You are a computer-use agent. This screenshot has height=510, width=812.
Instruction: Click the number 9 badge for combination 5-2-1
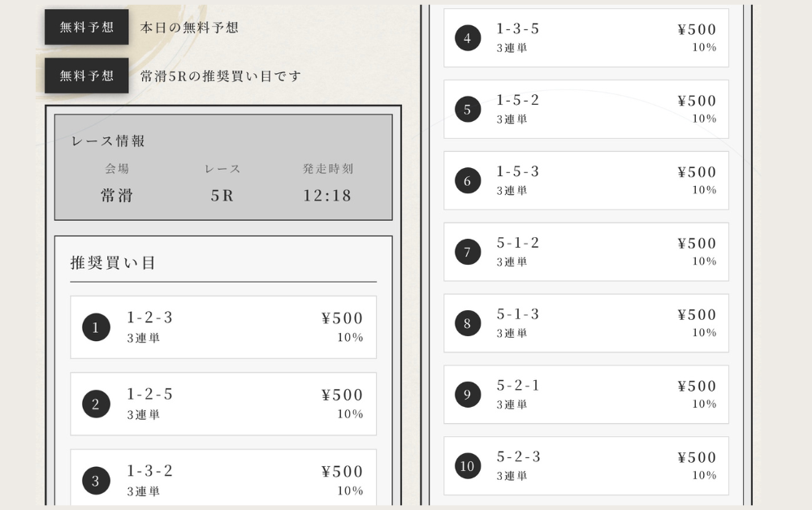468,395
